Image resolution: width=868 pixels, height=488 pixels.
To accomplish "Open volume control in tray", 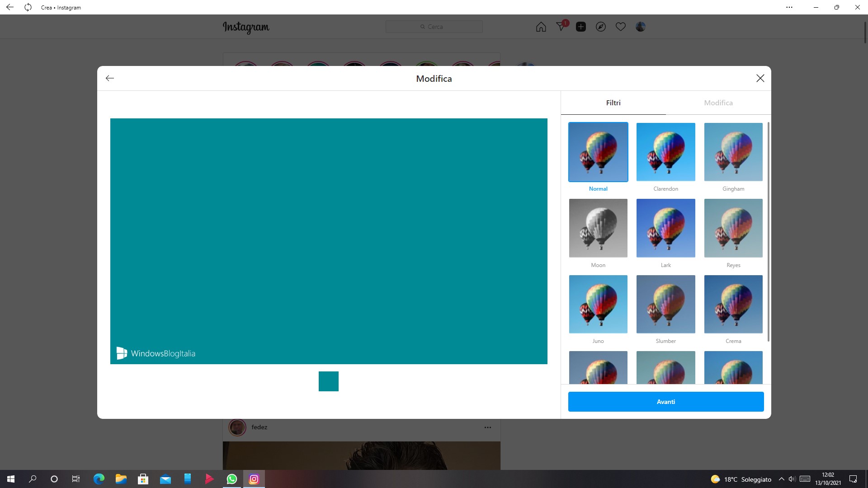I will click(792, 479).
